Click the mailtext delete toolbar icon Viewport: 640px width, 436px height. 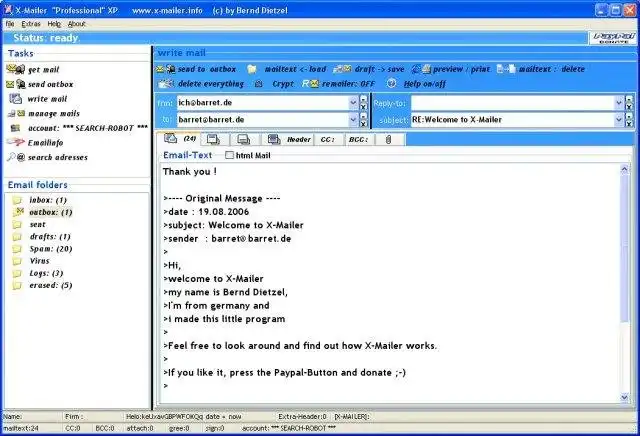coord(506,69)
